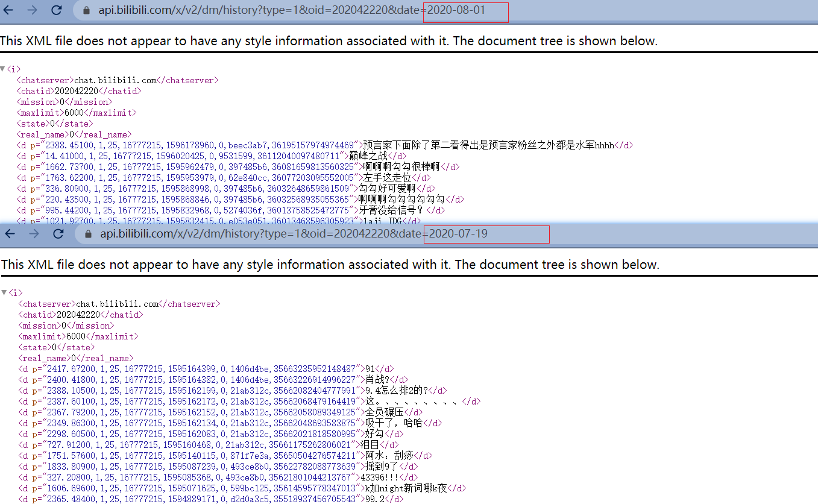Select the maxlimit 6000 line in lower XML

(x=78, y=336)
